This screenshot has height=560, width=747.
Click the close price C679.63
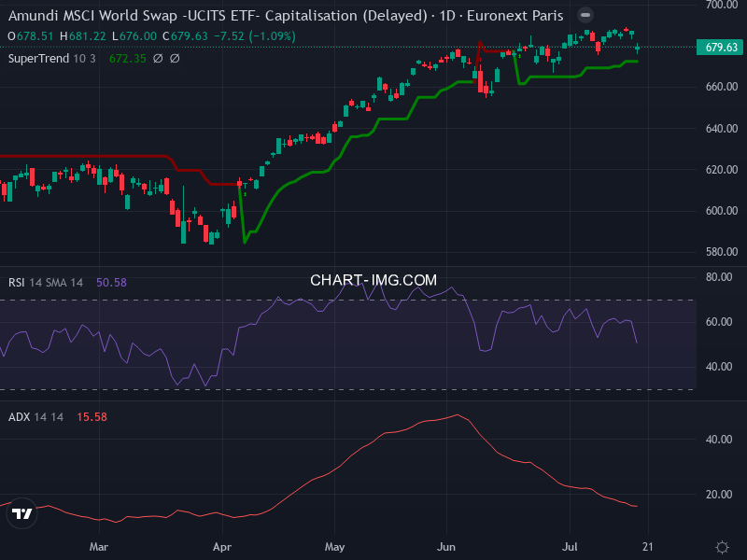pyautogui.click(x=185, y=36)
